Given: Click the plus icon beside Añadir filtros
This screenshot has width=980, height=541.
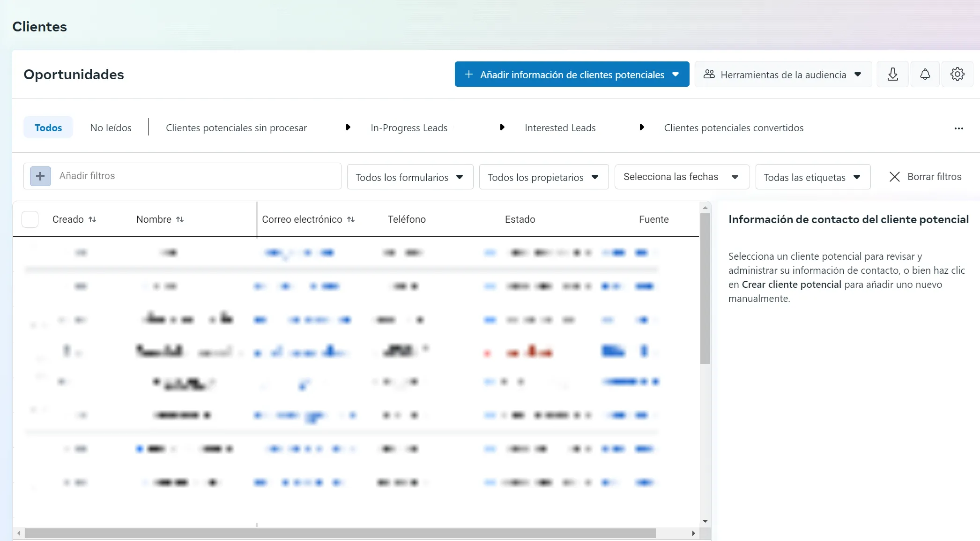Looking at the screenshot, I should pyautogui.click(x=40, y=176).
